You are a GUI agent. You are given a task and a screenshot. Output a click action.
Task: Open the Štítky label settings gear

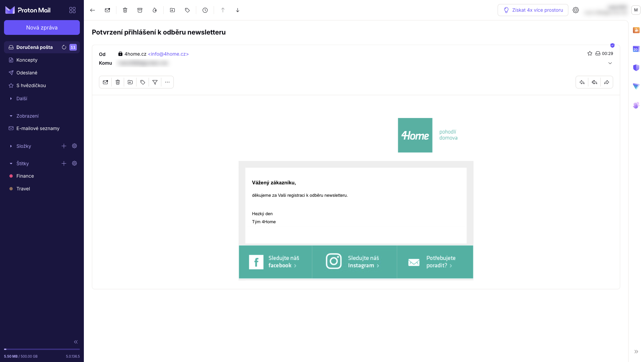pyautogui.click(x=74, y=163)
